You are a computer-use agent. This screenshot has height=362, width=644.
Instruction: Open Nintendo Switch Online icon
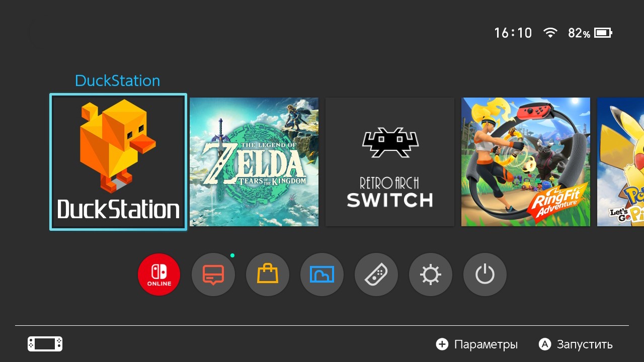click(159, 275)
